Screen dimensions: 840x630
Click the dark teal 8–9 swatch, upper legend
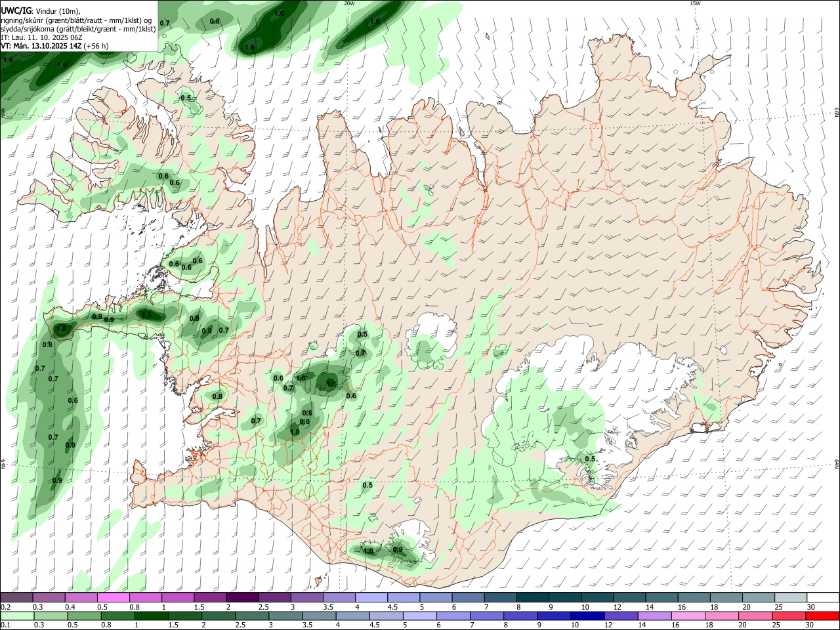tap(532, 598)
